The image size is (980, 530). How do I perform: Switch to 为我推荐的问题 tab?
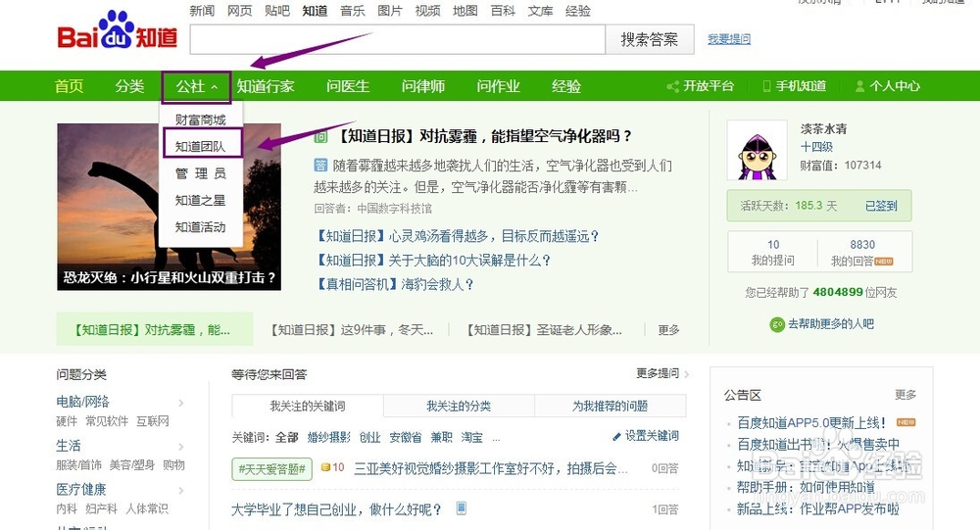pyautogui.click(x=610, y=406)
